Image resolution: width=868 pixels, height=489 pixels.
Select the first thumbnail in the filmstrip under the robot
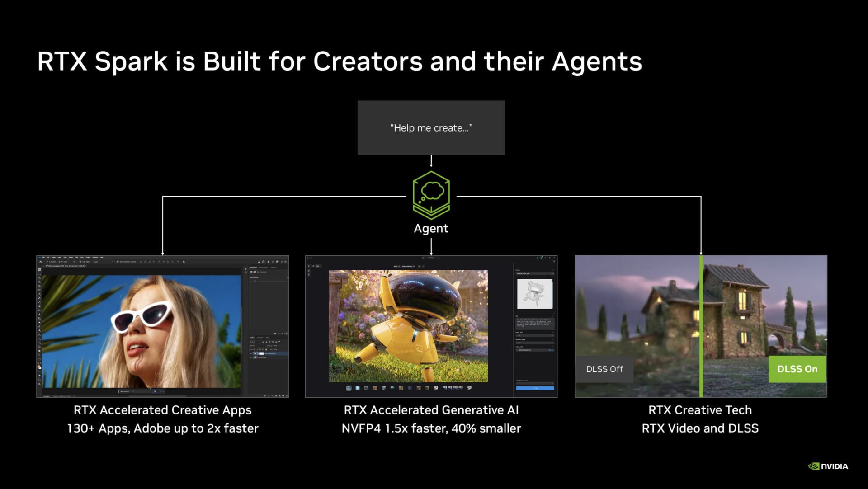pyautogui.click(x=349, y=388)
